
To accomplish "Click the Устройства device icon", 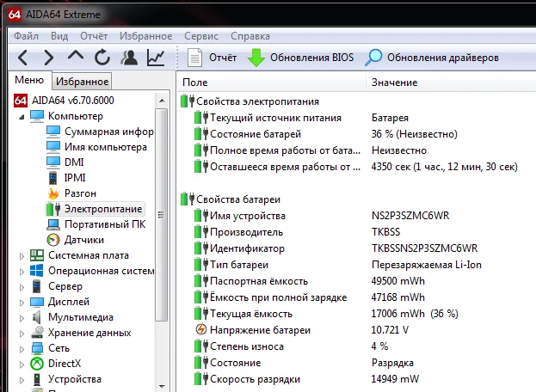I will (x=37, y=379).
